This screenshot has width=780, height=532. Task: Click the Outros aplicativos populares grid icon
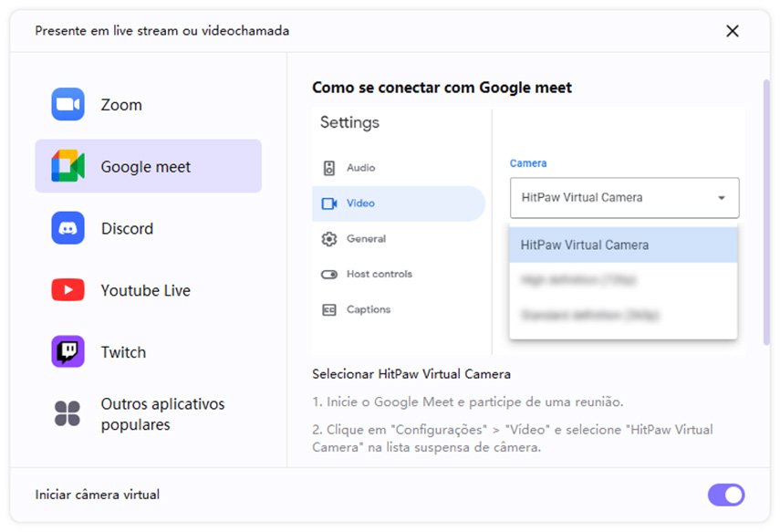click(67, 412)
